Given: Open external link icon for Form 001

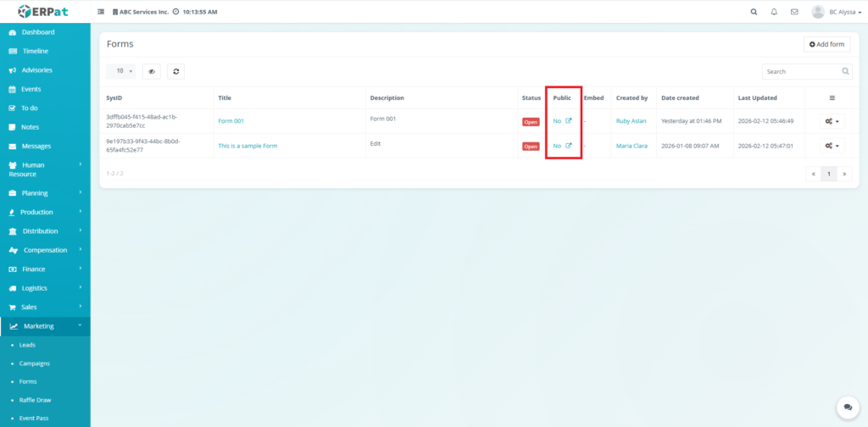Looking at the screenshot, I should click(569, 120).
